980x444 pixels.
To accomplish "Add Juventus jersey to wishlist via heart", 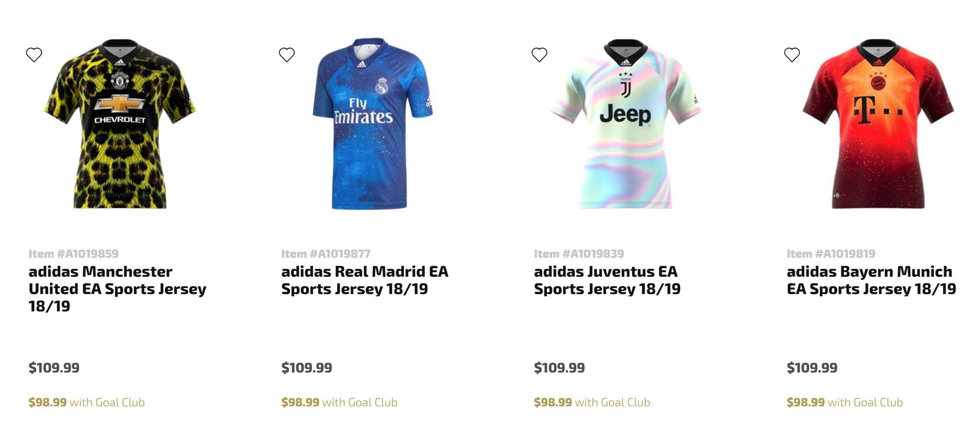I will (539, 54).
